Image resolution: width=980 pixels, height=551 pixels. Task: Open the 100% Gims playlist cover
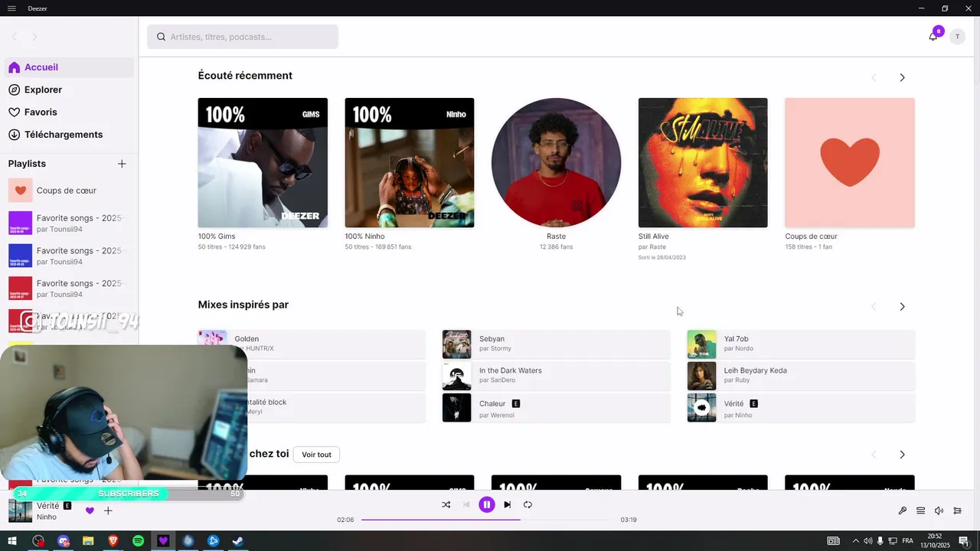coord(263,162)
